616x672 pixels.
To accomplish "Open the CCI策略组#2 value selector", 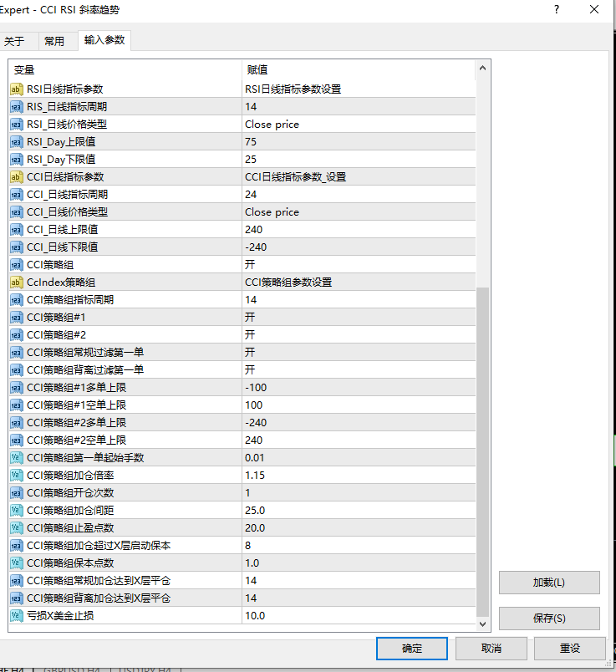I will click(358, 334).
